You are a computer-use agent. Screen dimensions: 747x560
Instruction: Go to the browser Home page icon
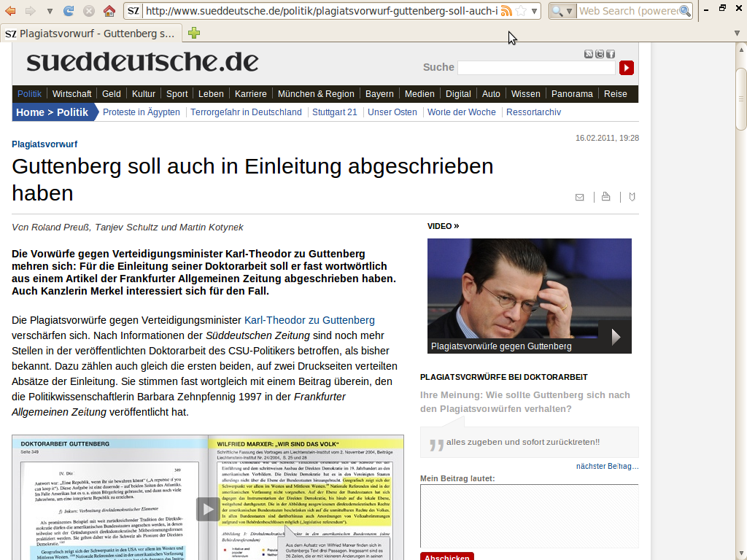[109, 10]
